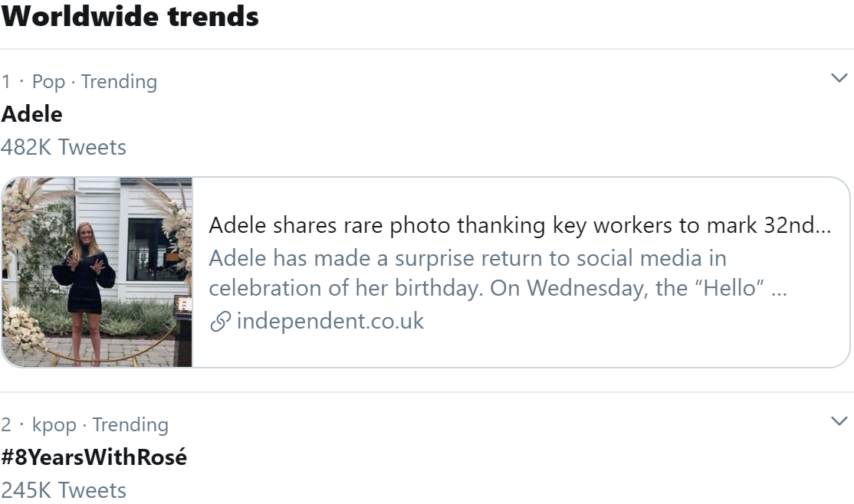
Task: Click the chain link icon beside independent.co.uk
Action: (220, 322)
